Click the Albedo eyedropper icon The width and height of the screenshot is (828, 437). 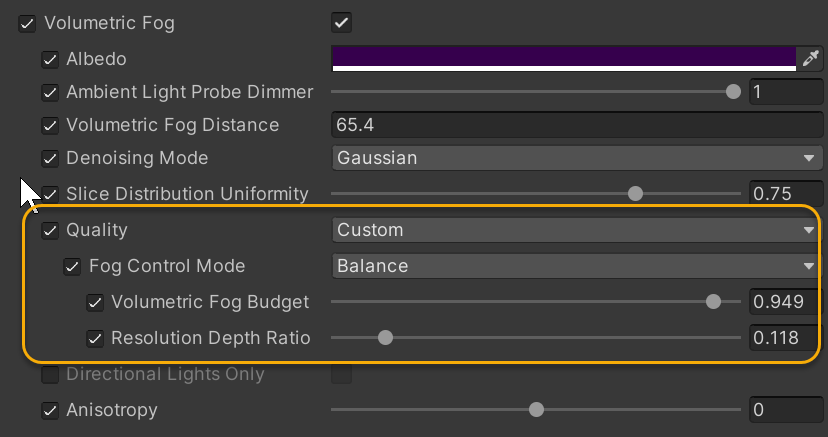[x=809, y=59]
